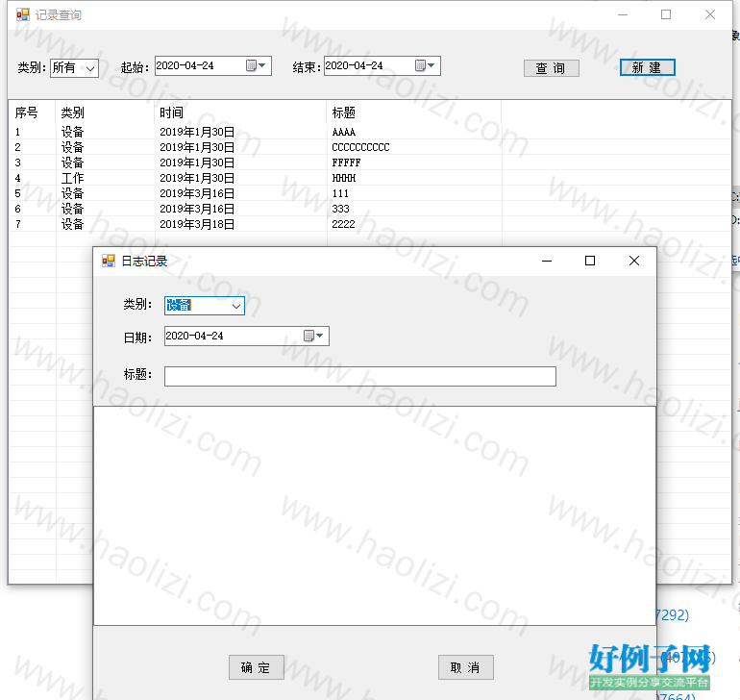Click the 结束 date field text
The height and width of the screenshot is (700, 740).
point(354,65)
